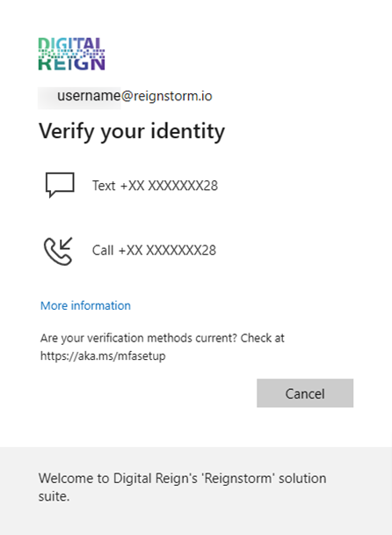Screen dimensions: 392x535
Task: Click the Welcome to Digital Reign's footer text
Action: [x=182, y=487]
